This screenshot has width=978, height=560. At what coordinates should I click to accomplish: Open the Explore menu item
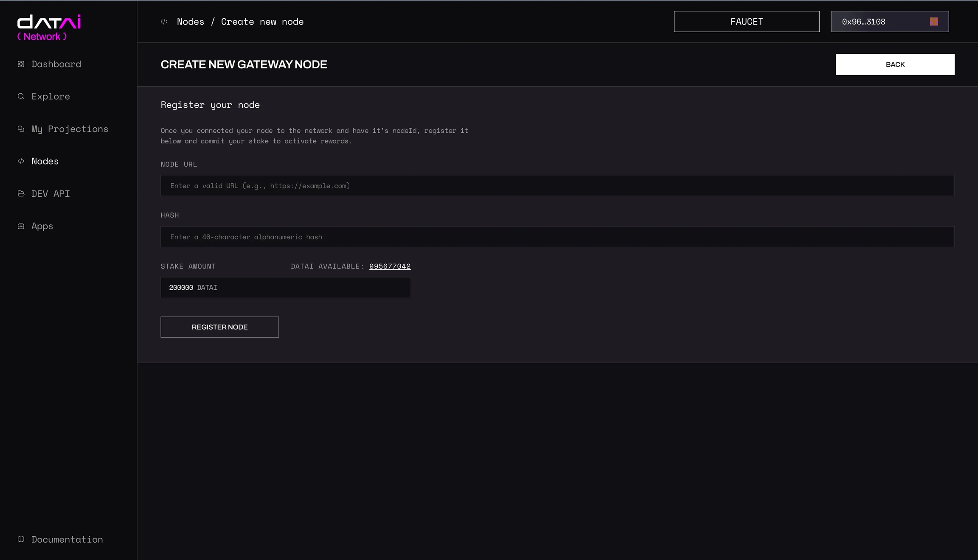pyautogui.click(x=51, y=96)
